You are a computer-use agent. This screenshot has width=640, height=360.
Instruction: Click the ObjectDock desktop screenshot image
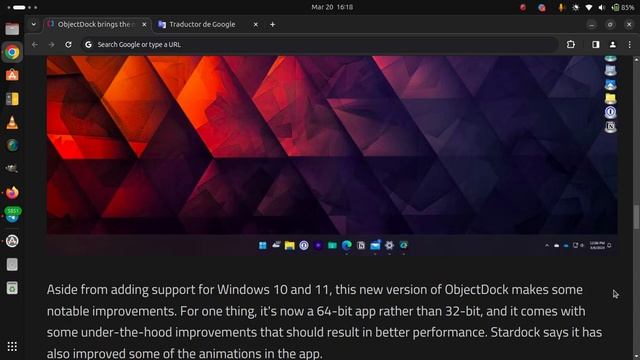pyautogui.click(x=332, y=156)
